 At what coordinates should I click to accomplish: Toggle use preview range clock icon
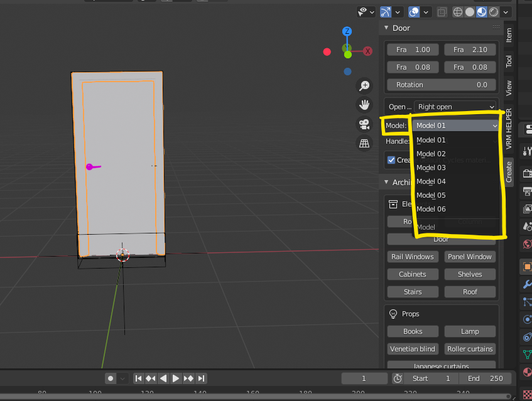pos(398,378)
